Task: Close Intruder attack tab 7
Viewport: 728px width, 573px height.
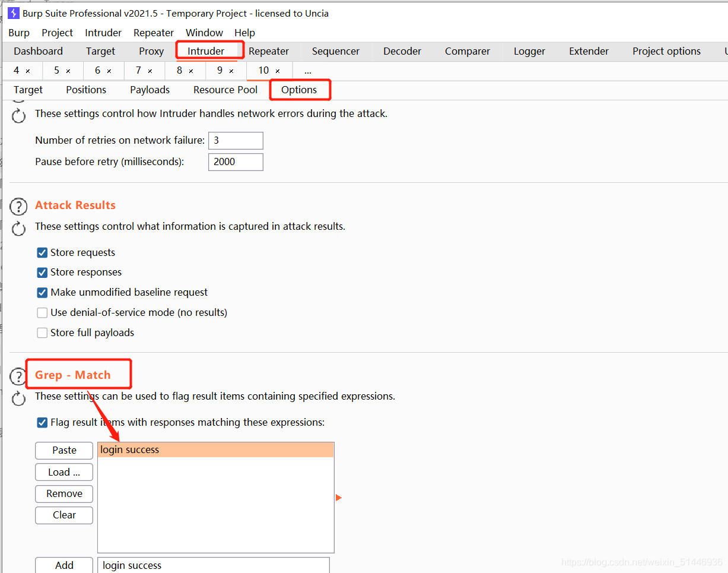Action: [150, 71]
